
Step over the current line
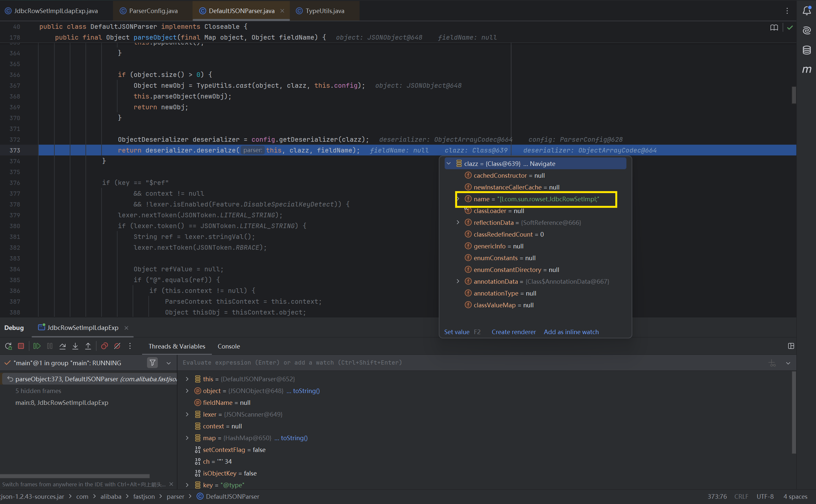coord(62,346)
